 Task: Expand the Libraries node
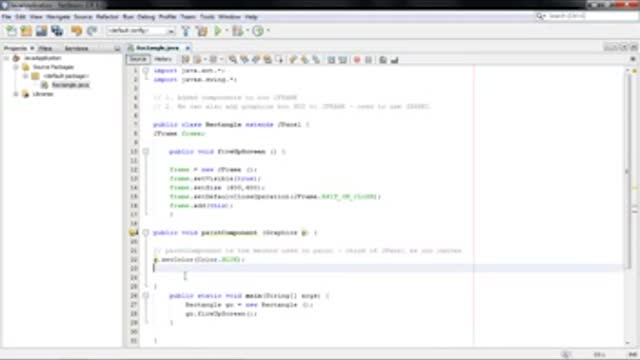(x=16, y=94)
